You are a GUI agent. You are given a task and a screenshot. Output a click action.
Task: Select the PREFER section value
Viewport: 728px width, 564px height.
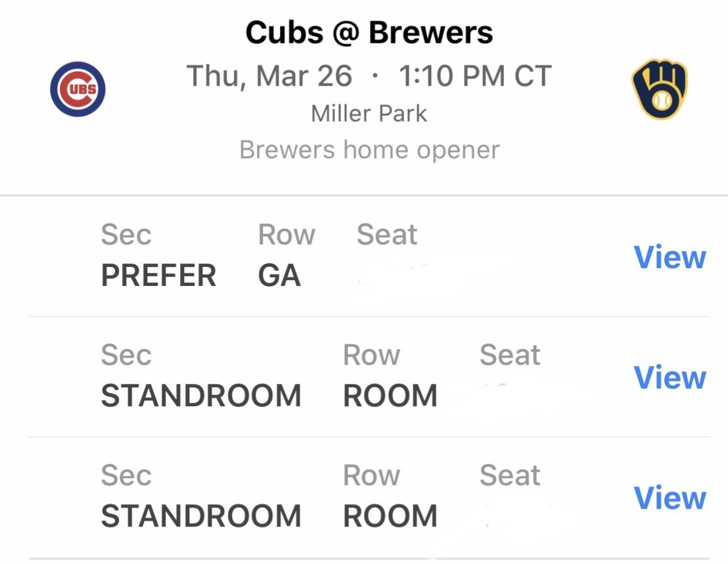pyautogui.click(x=158, y=275)
